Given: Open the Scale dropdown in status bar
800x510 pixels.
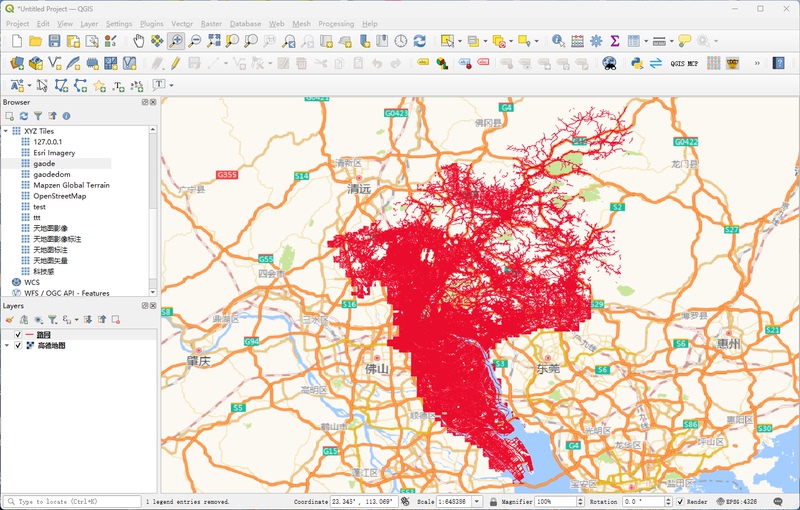Looking at the screenshot, I should pyautogui.click(x=477, y=501).
